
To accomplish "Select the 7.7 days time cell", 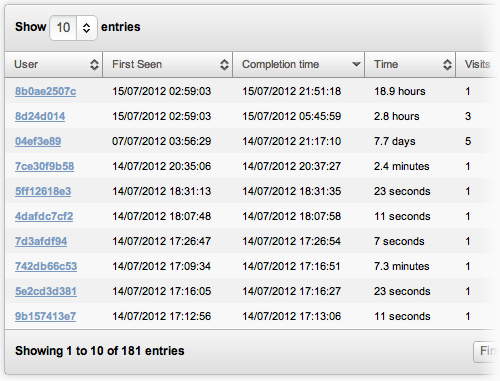I will click(x=395, y=141).
